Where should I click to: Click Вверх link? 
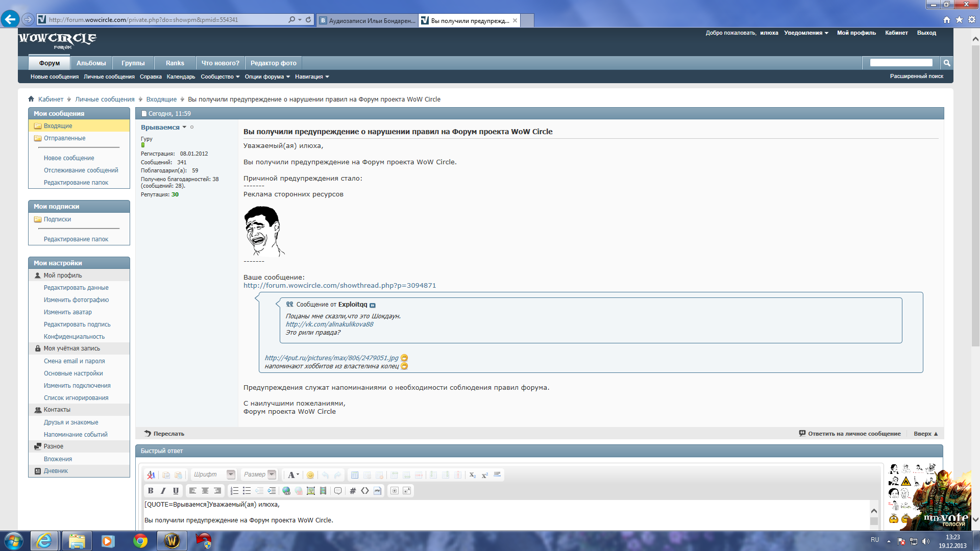[925, 434]
